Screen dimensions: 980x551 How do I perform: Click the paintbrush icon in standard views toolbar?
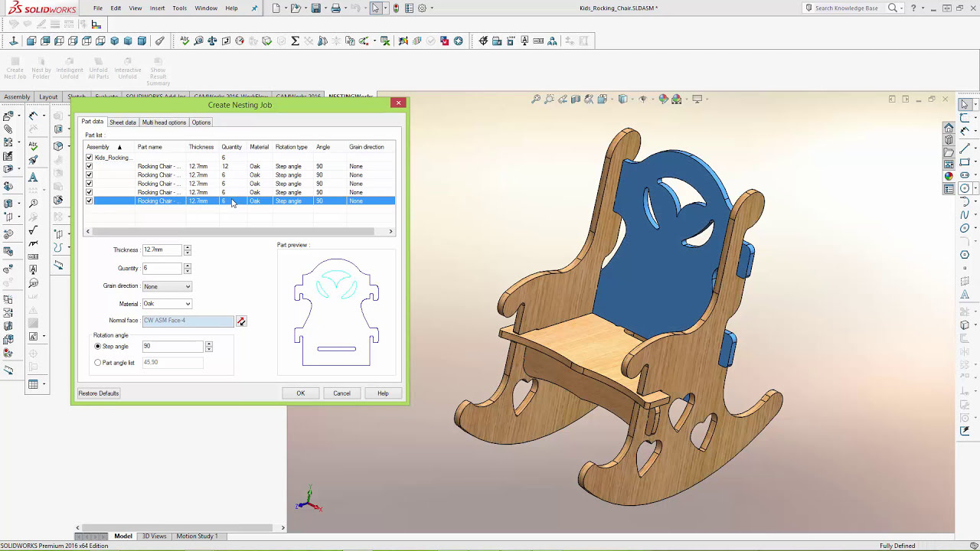coord(159,41)
